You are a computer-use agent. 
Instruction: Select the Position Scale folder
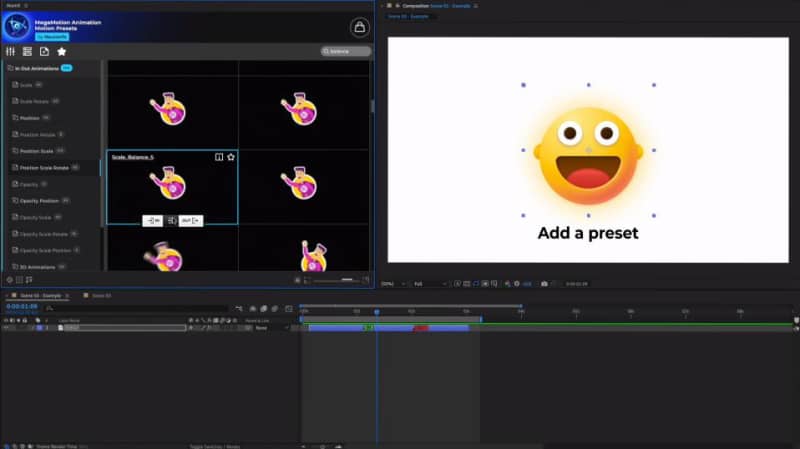pyautogui.click(x=36, y=151)
